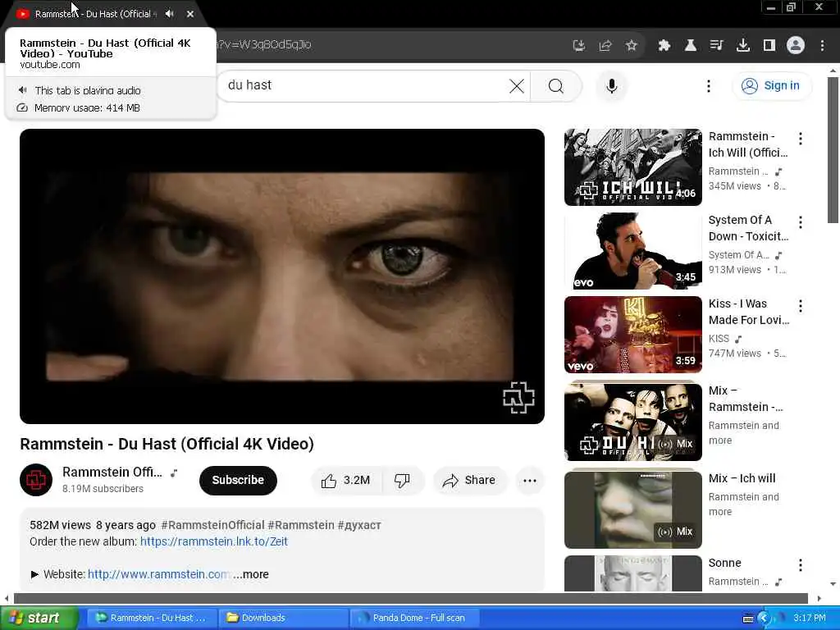840x630 pixels.
Task: Clear the 'du hast' search text
Action: coord(517,85)
